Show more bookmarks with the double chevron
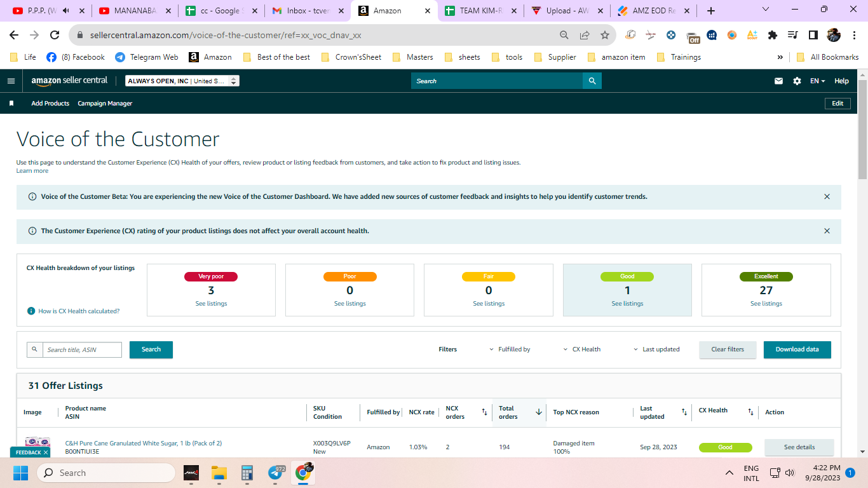Image resolution: width=868 pixels, height=488 pixels. (x=780, y=57)
